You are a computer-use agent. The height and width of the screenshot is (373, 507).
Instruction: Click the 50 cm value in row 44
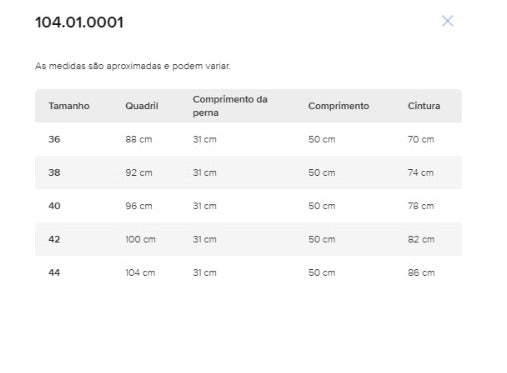point(322,273)
